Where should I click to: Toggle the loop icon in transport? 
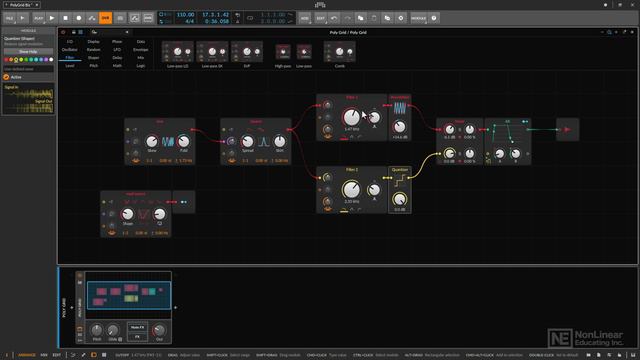pyautogui.click(x=250, y=18)
